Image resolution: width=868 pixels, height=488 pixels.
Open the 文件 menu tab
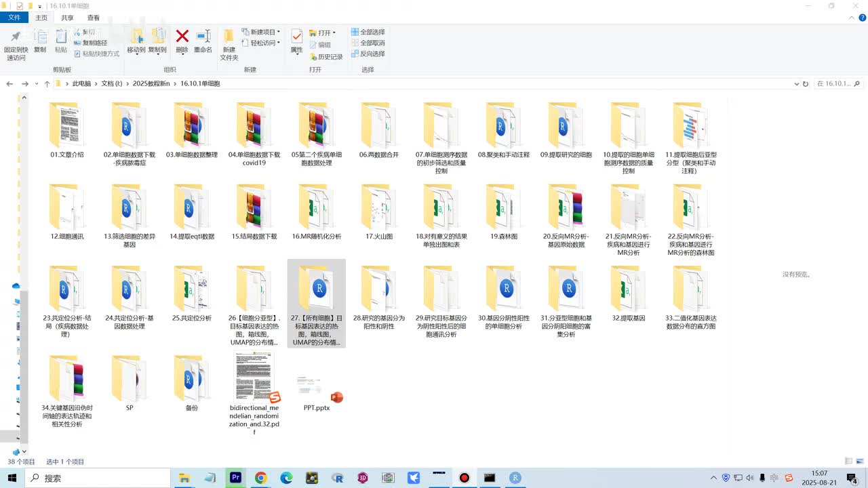tap(14, 18)
